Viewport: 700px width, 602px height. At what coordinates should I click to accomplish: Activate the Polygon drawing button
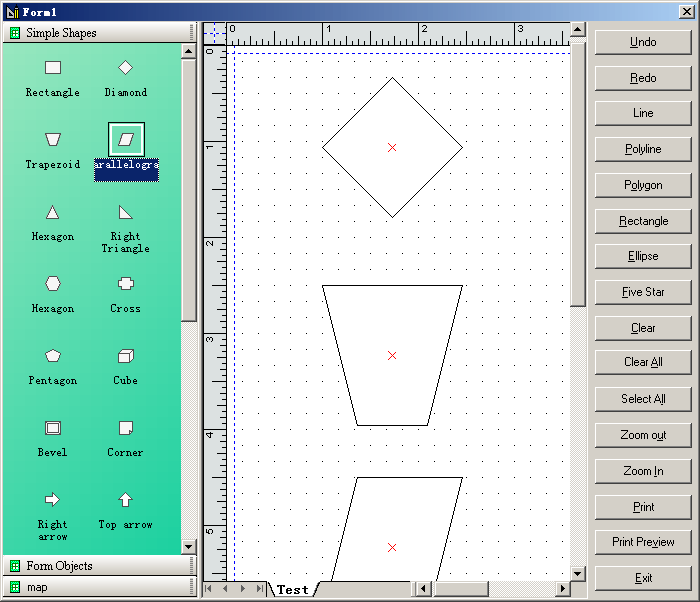[x=643, y=185]
